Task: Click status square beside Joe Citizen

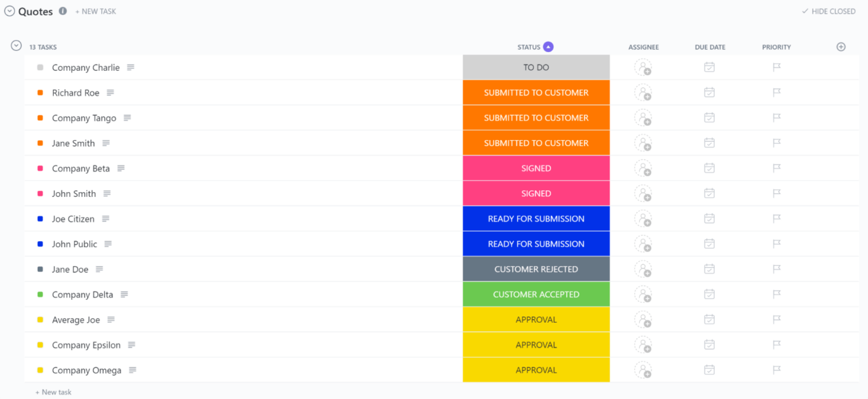Action: coord(40,219)
